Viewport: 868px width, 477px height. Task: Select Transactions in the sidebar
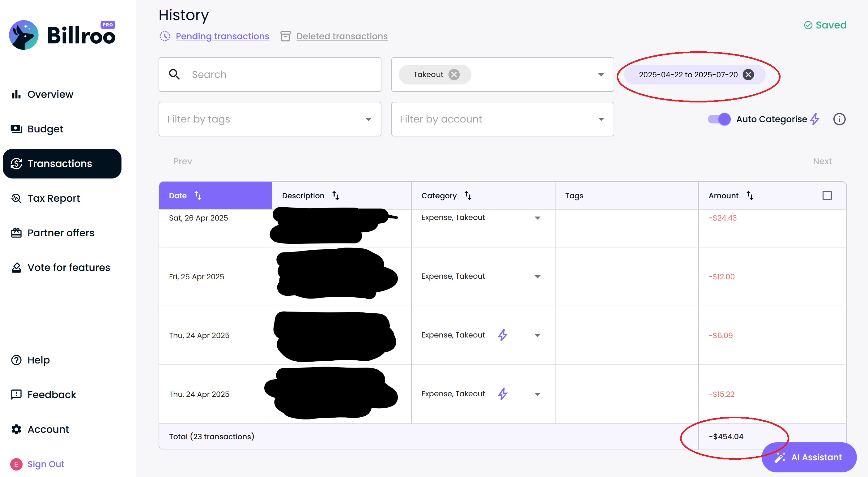[62, 164]
